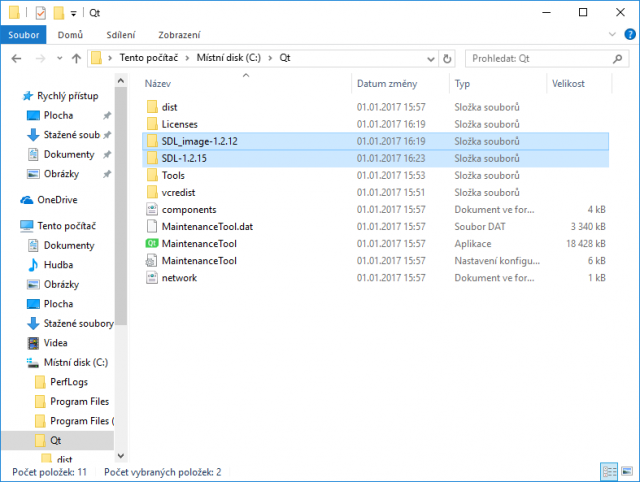Select Qt folder in navigation tree
Screen dimensions: 640x482
[56, 440]
